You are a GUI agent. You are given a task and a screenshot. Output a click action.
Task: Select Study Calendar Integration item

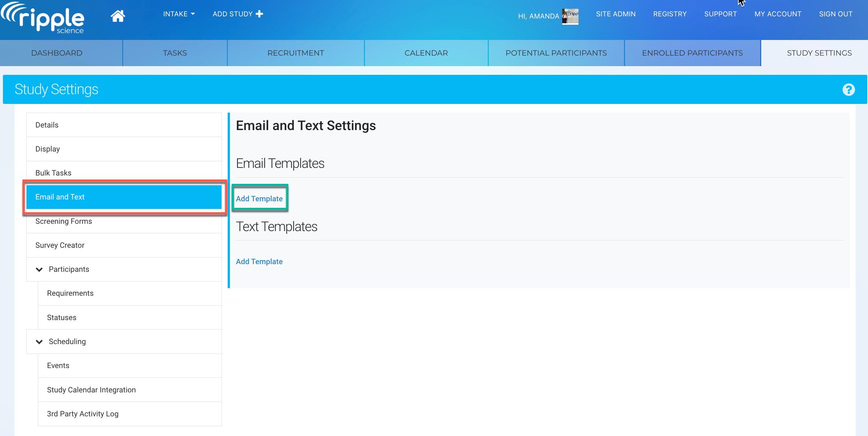pyautogui.click(x=91, y=390)
